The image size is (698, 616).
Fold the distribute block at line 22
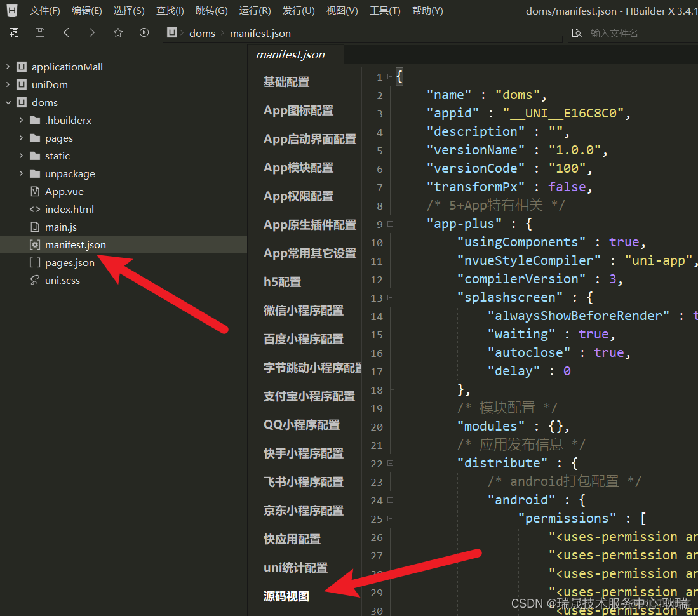390,464
